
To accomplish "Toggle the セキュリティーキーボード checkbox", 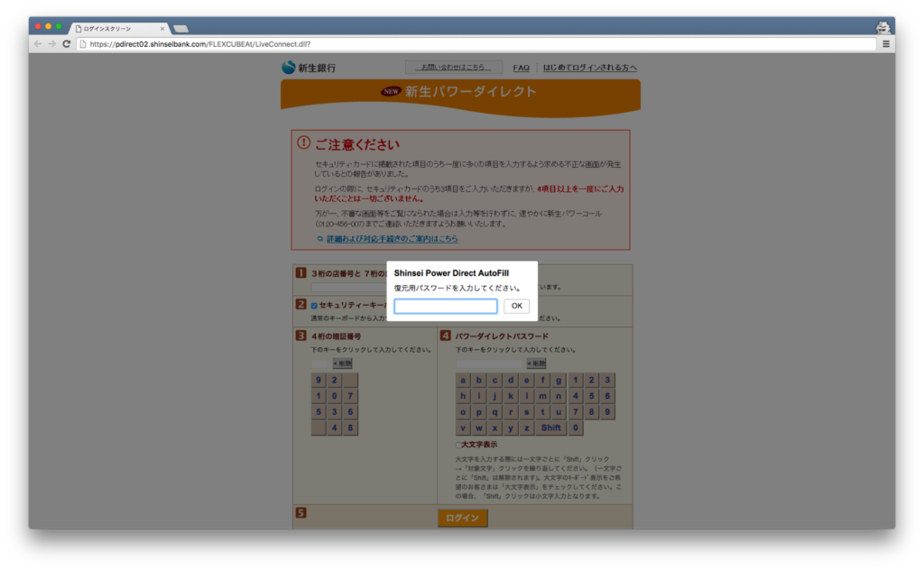I will coord(314,306).
